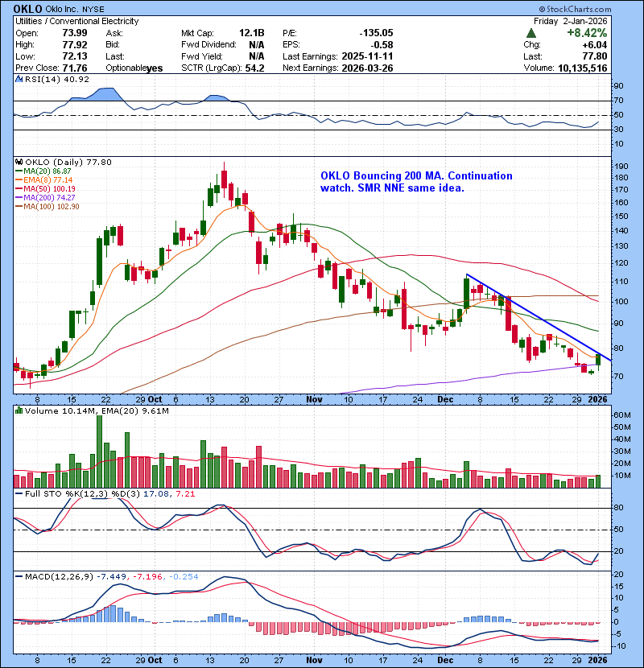Click the 60M volume axis label
This screenshot has width=644, height=668.
[x=621, y=415]
